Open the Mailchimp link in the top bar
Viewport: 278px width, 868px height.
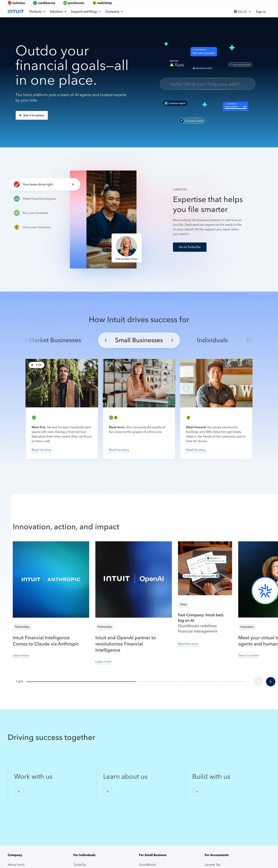(102, 3)
